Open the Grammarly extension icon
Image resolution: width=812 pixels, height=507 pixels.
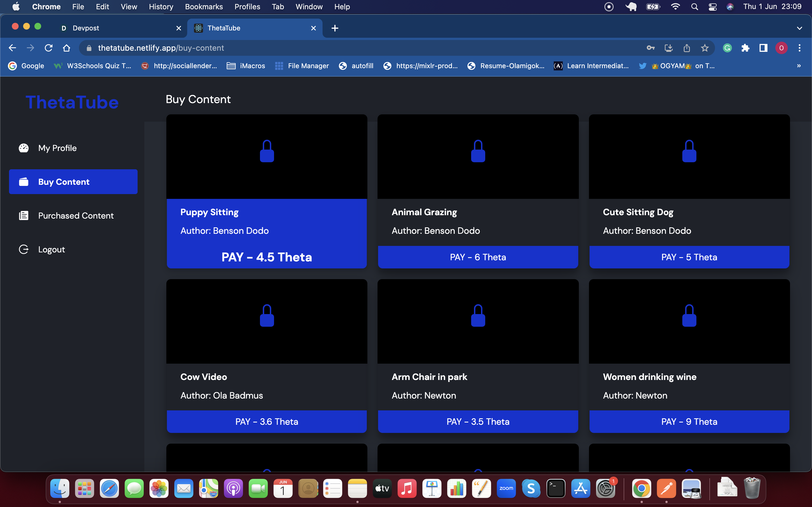tap(727, 48)
